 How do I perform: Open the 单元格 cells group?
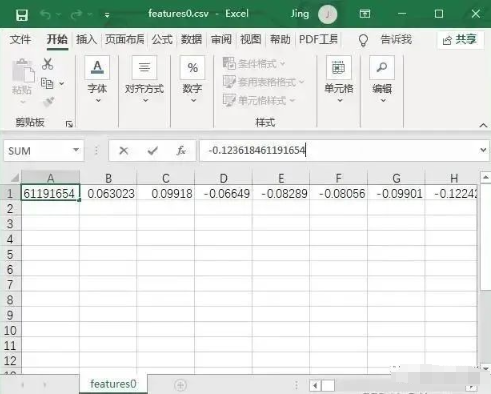(339, 79)
